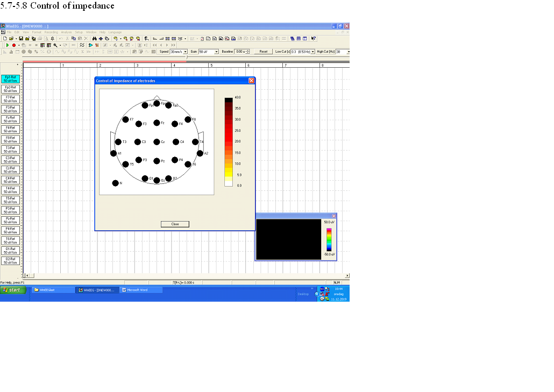This screenshot has height=392, width=554.
Task: Click the New file icon in toolbar
Action: click(5, 39)
